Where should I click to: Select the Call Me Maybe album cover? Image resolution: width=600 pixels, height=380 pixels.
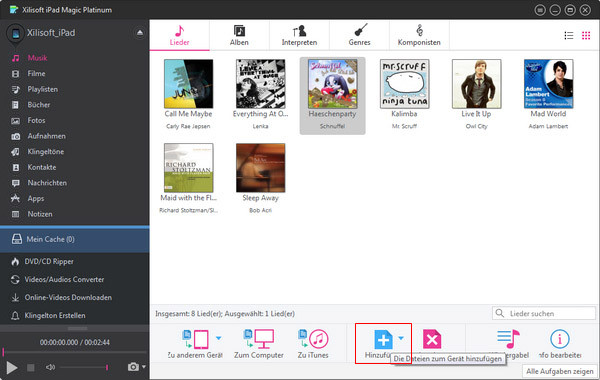point(189,84)
